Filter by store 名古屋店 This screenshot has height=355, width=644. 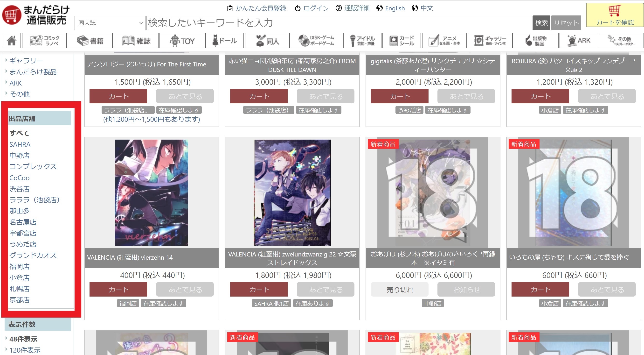[23, 222]
